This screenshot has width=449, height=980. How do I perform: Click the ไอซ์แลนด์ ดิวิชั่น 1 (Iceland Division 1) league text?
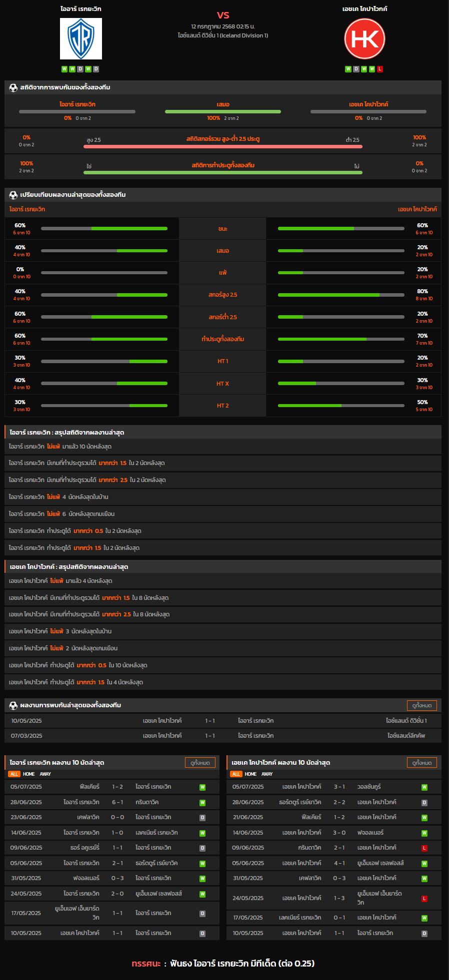pyautogui.click(x=223, y=35)
